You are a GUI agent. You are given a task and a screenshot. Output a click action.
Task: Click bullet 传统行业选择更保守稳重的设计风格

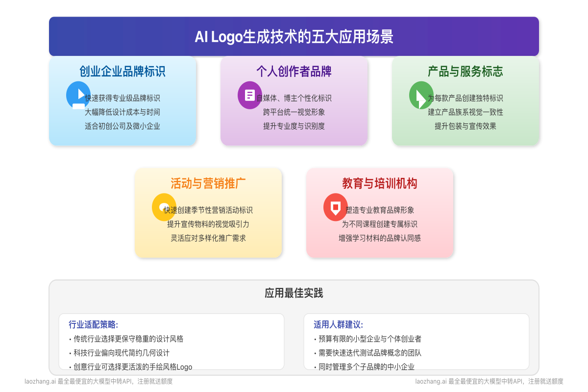pyautogui.click(x=126, y=339)
